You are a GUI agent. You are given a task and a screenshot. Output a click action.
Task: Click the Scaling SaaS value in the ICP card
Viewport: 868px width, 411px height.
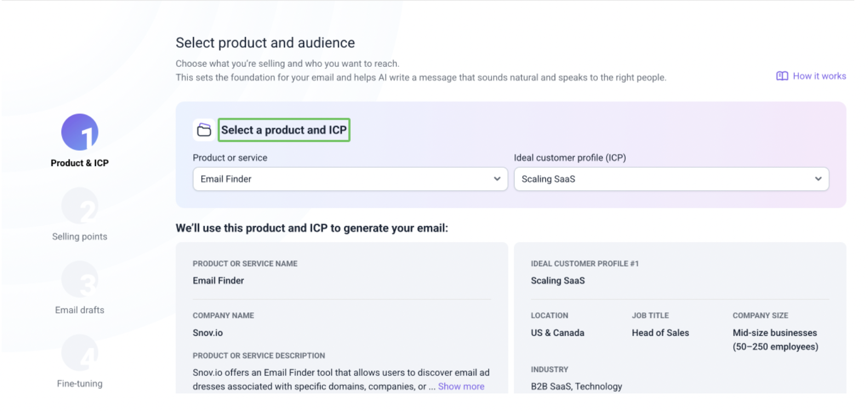tap(558, 281)
